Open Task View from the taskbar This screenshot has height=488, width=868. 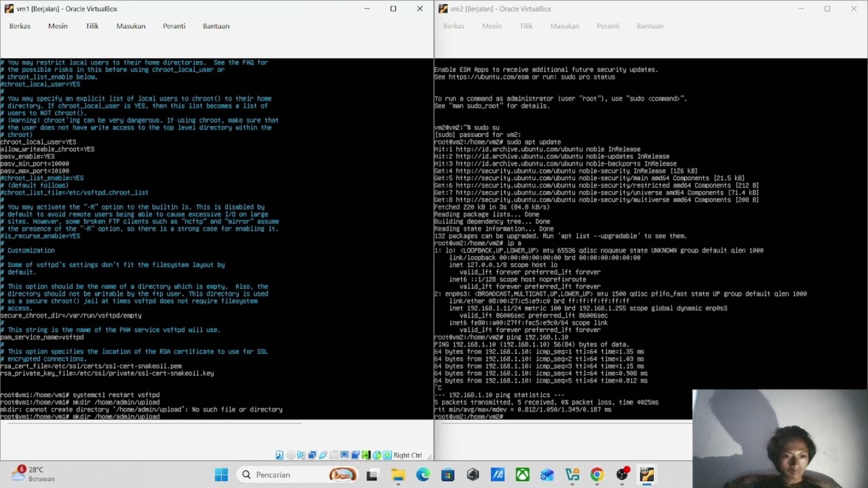click(x=372, y=475)
